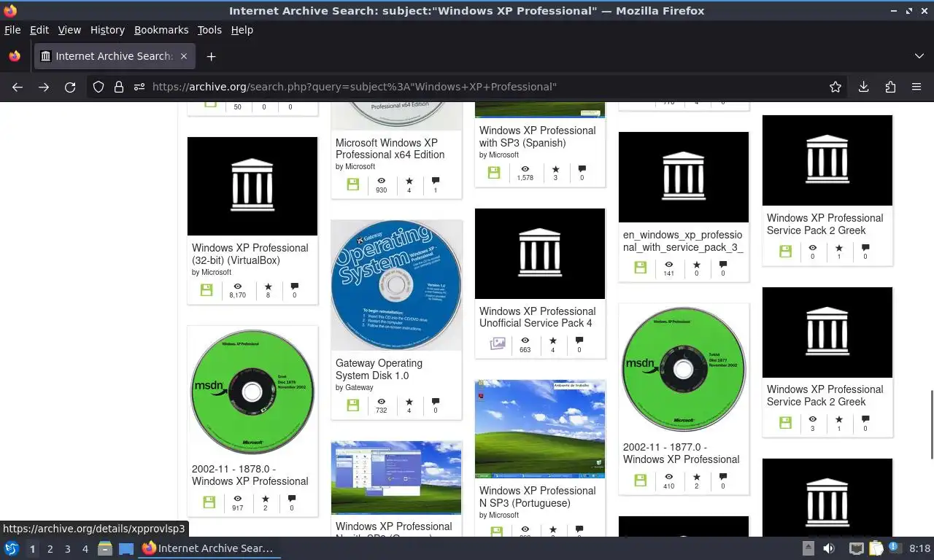This screenshot has width=934, height=560.
Task: Open Gateway Operating System Disk 1.0 title
Action: [379, 369]
